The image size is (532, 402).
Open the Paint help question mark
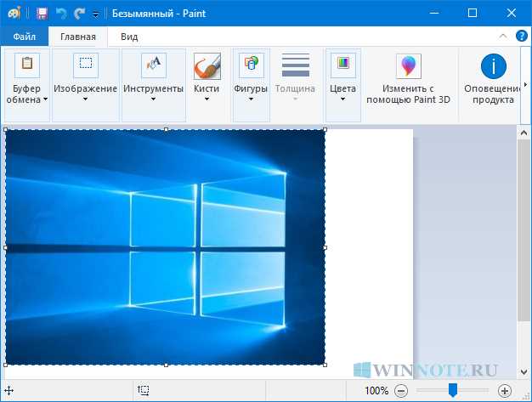(x=521, y=36)
